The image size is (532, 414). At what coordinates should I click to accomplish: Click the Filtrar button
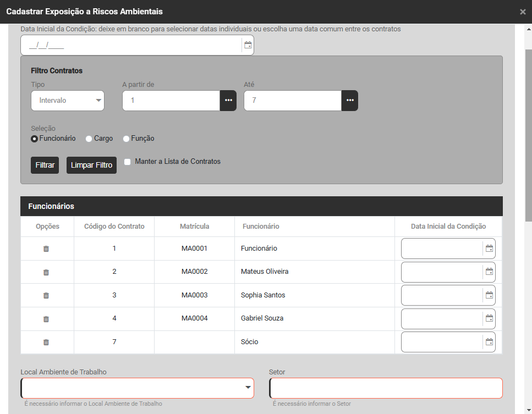click(45, 165)
